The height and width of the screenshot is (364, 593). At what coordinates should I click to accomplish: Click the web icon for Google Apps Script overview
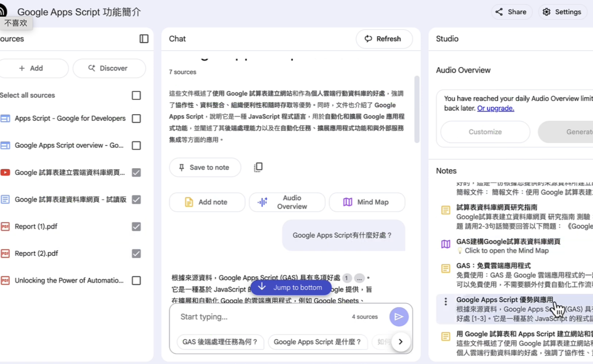5,145
